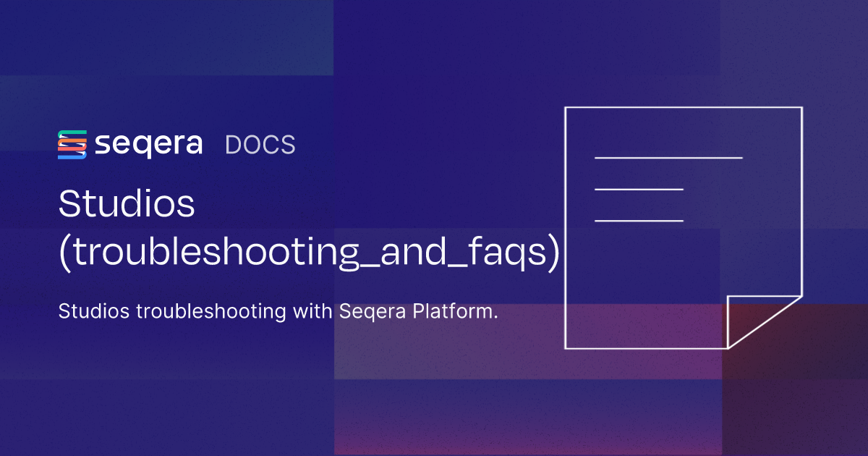Open the DOCS section label

tap(260, 145)
